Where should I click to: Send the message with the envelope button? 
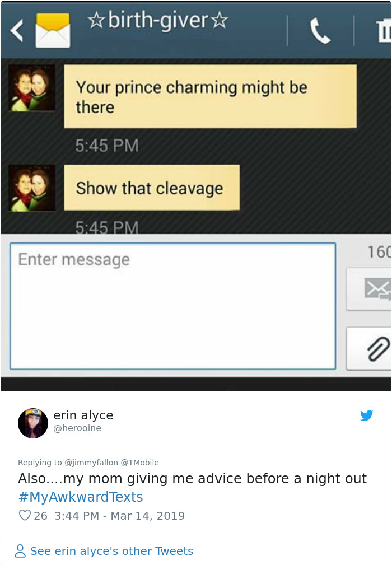coord(368,289)
